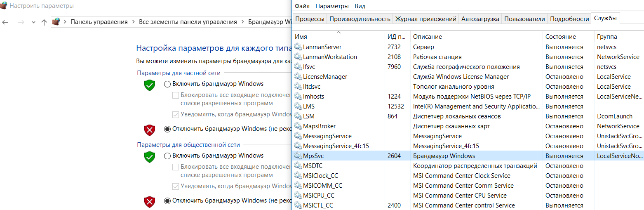This screenshot has width=644, height=210.
Task: Switch to the Журнал приложений tab
Action: pyautogui.click(x=425, y=19)
